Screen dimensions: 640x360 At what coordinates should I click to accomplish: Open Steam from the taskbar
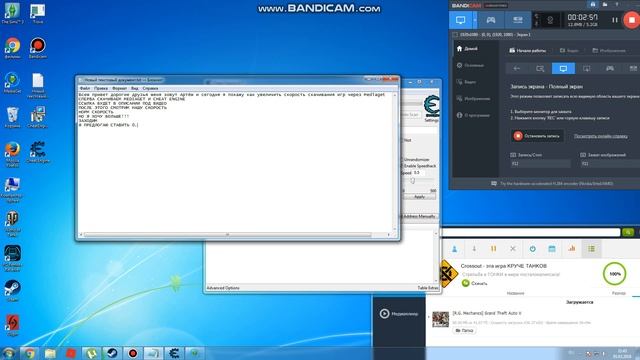(x=112, y=353)
